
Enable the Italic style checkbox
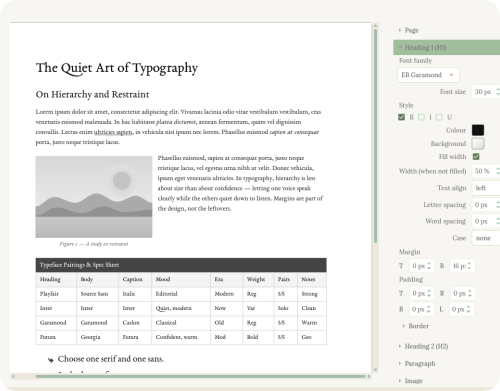(421, 117)
